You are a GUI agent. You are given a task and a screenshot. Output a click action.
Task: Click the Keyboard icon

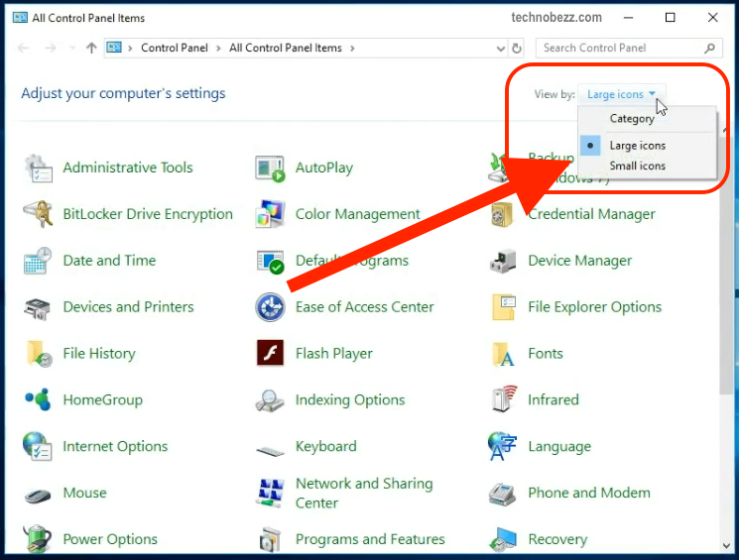[x=270, y=450]
